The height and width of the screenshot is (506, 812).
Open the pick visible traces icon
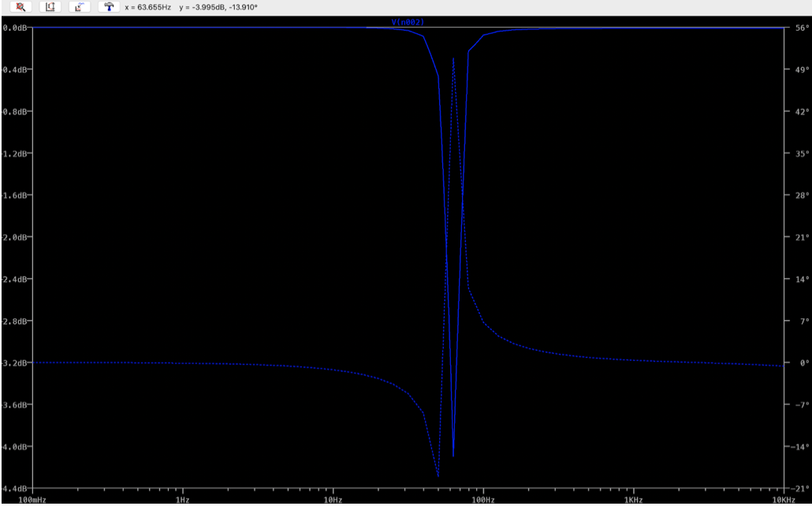[x=80, y=7]
